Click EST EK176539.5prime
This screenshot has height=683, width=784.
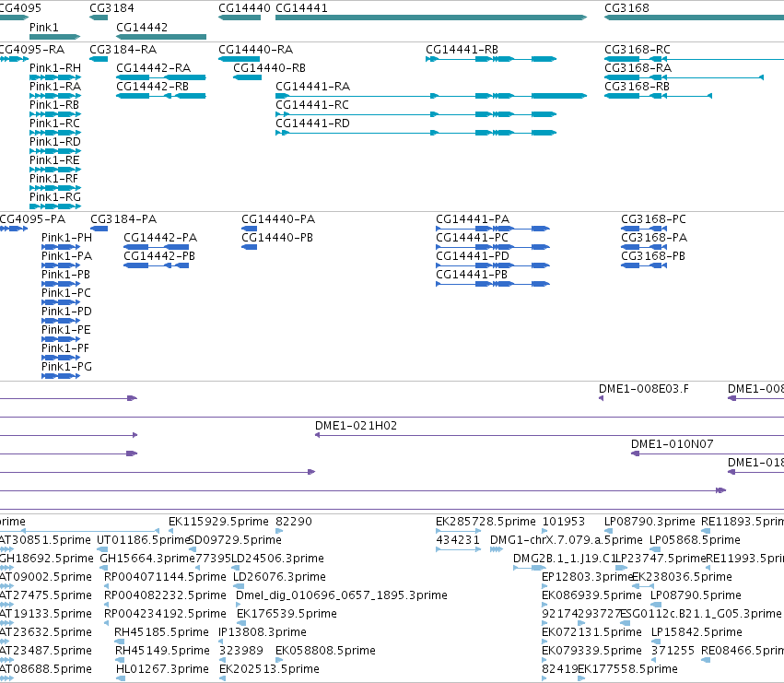click(287, 614)
